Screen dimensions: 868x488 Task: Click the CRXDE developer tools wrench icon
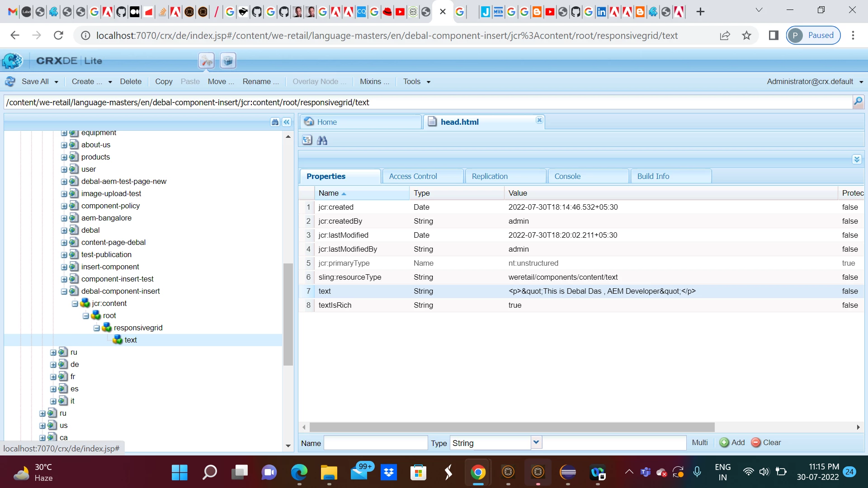coord(206,61)
